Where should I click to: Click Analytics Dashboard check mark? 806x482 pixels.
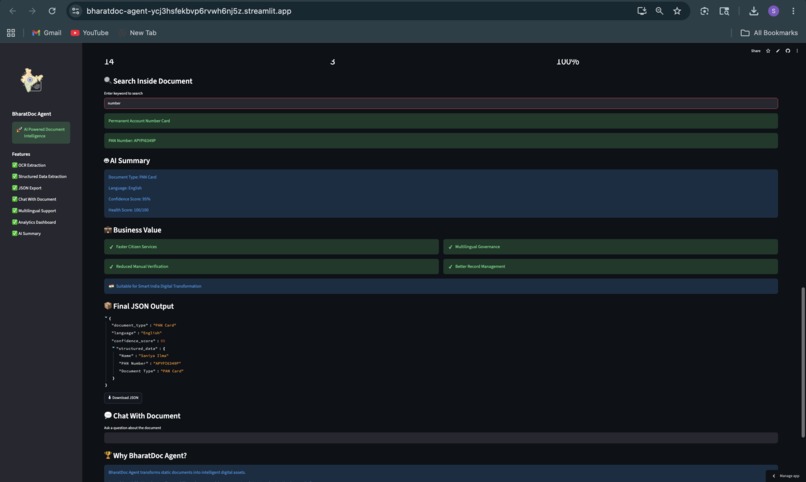[14, 222]
